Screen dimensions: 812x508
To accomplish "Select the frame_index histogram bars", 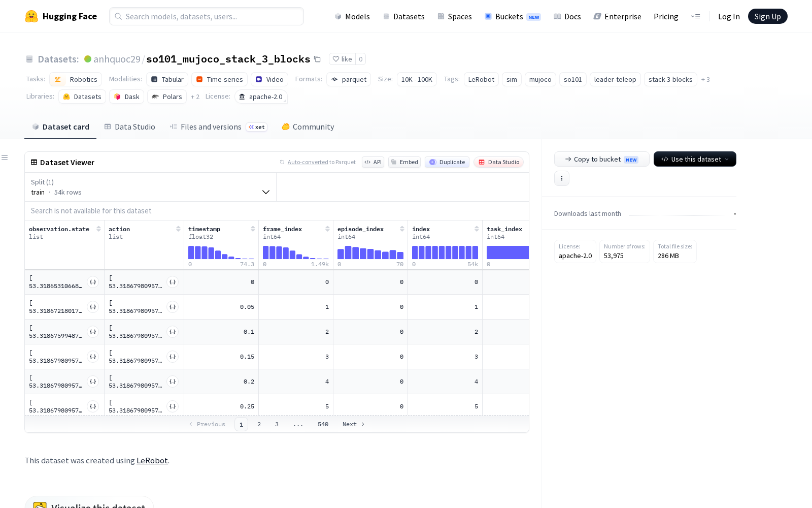I will pyautogui.click(x=296, y=252).
